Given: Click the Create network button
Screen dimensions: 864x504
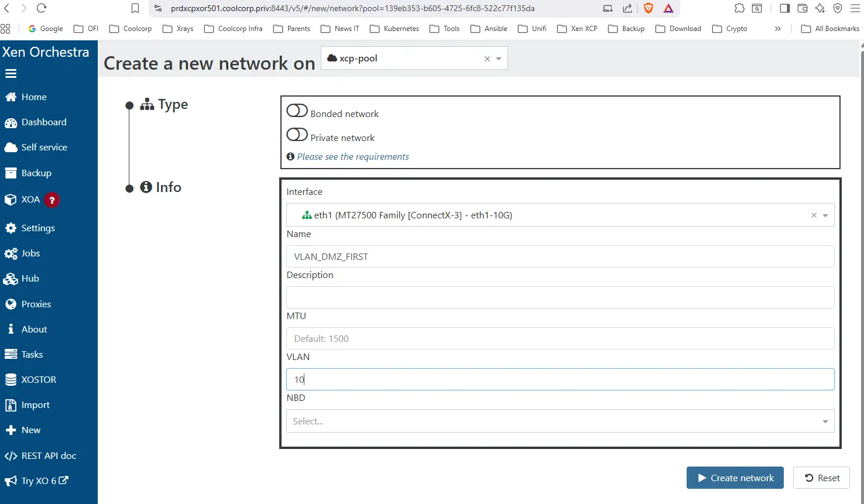Looking at the screenshot, I should tap(735, 478).
